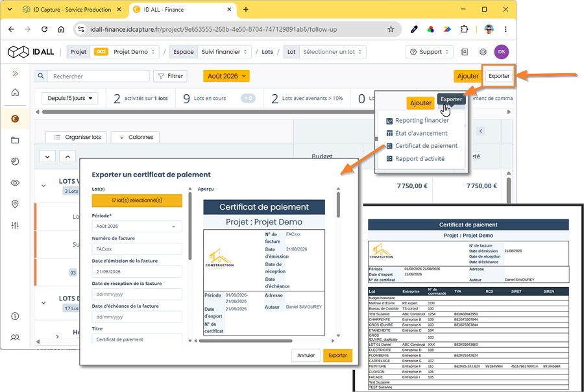Click the eye icon in sidebar

point(15,182)
